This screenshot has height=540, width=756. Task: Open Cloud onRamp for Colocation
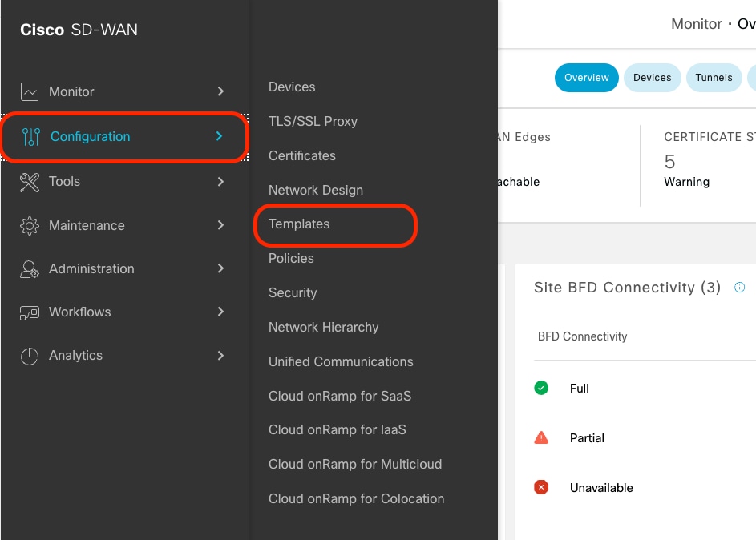(x=356, y=499)
